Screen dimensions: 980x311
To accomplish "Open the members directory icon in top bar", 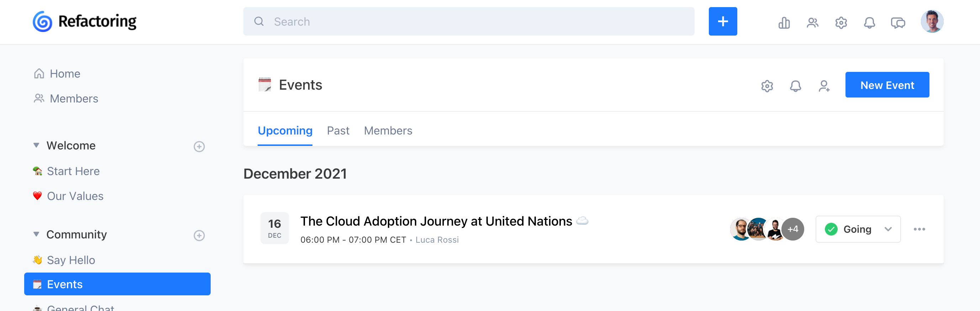I will tap(813, 22).
